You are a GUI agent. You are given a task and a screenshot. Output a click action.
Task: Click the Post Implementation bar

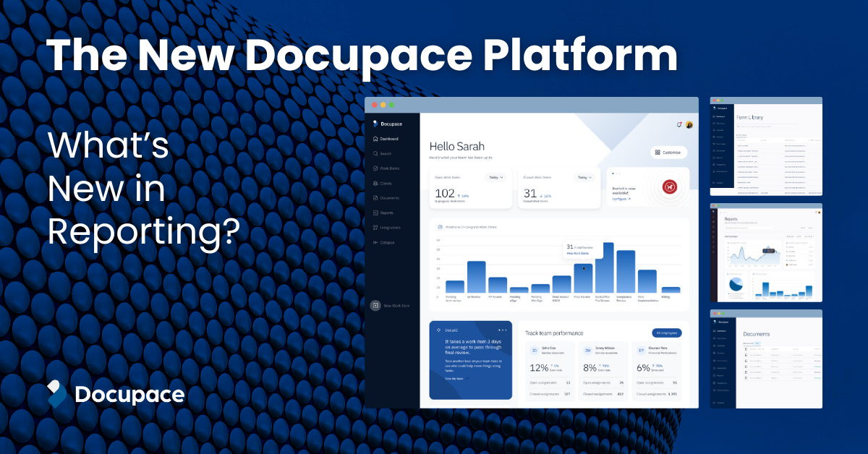coord(647,281)
